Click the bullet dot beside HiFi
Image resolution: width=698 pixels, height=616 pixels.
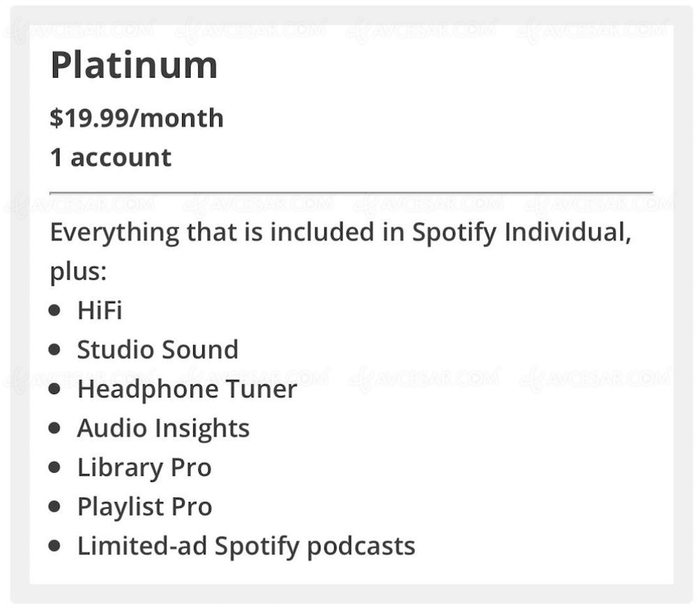tap(55, 310)
